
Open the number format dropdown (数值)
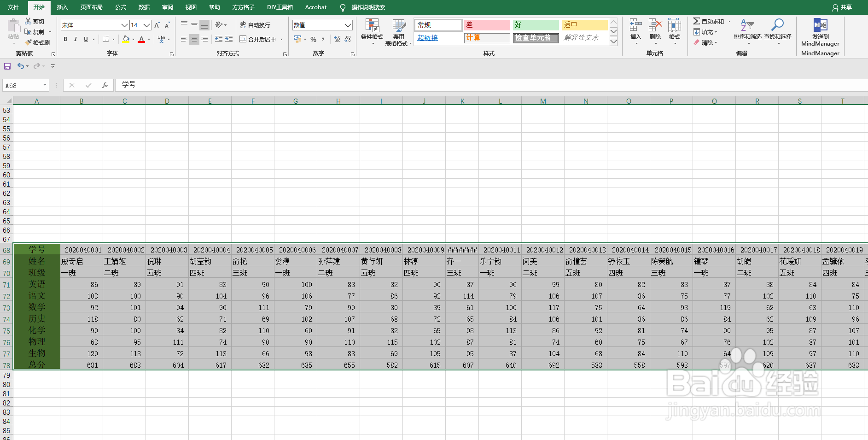[348, 25]
